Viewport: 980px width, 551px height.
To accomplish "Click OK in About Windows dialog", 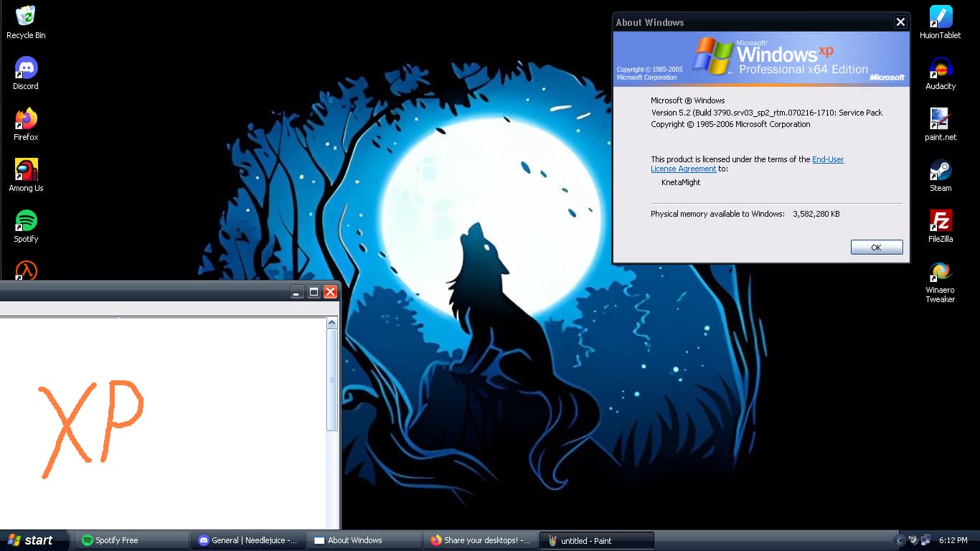I will coord(876,247).
